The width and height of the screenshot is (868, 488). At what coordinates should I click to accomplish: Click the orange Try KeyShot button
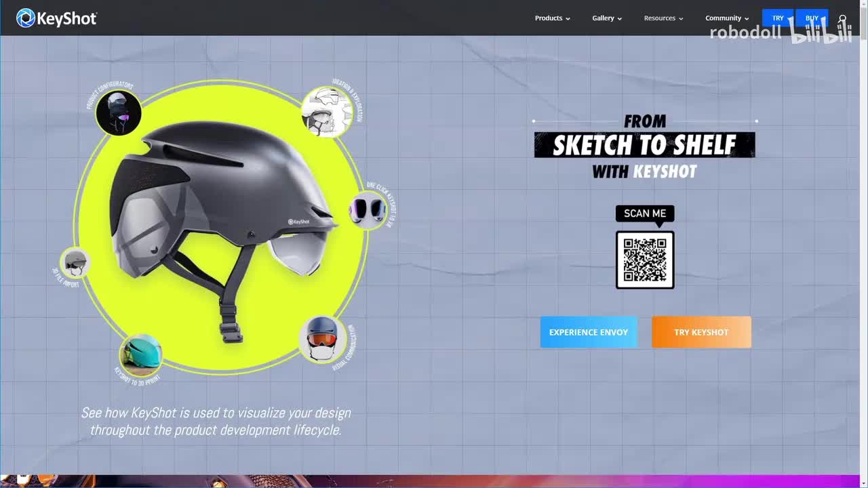pyautogui.click(x=701, y=332)
